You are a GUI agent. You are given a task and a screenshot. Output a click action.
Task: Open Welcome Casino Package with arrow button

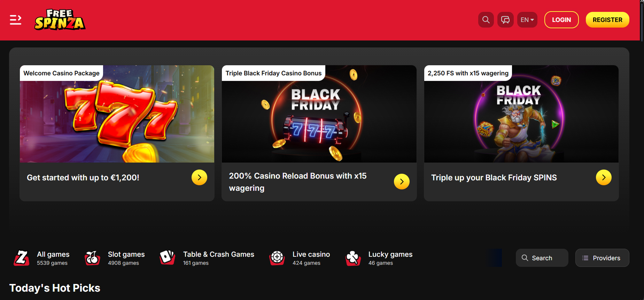199,178
